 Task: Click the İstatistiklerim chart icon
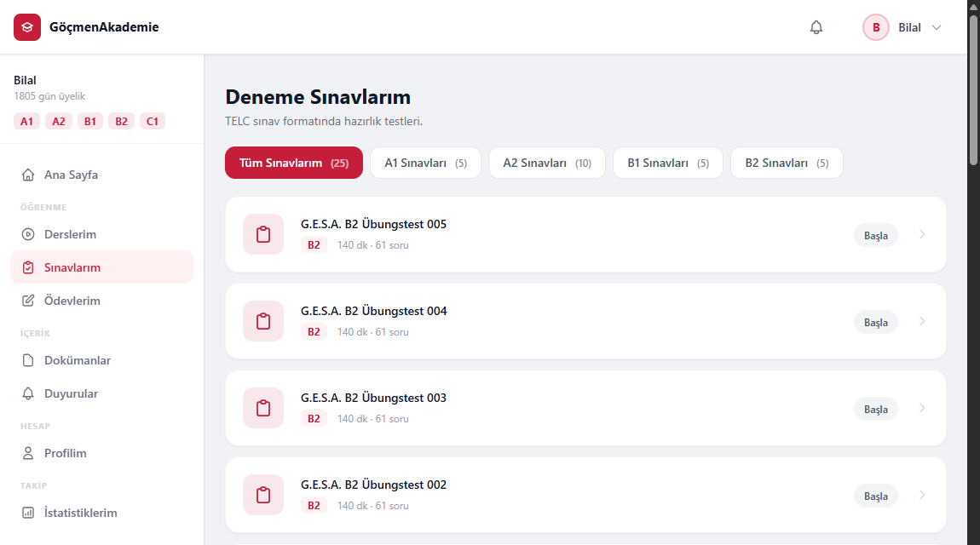tap(28, 513)
